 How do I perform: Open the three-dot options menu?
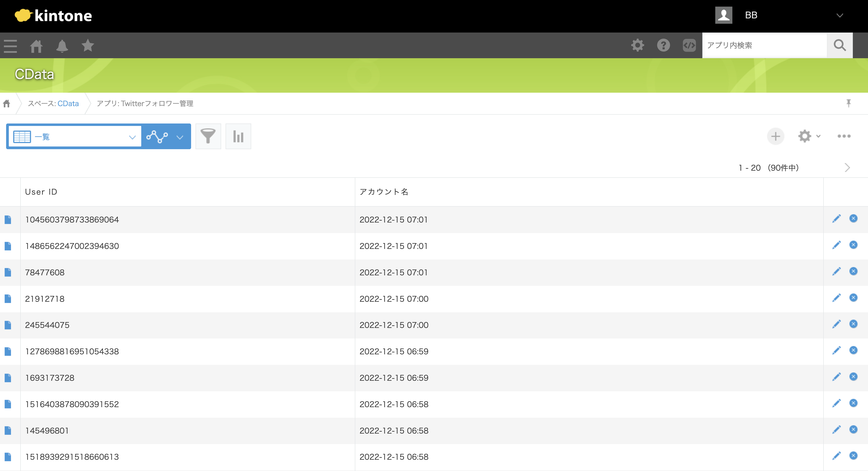coord(844,136)
